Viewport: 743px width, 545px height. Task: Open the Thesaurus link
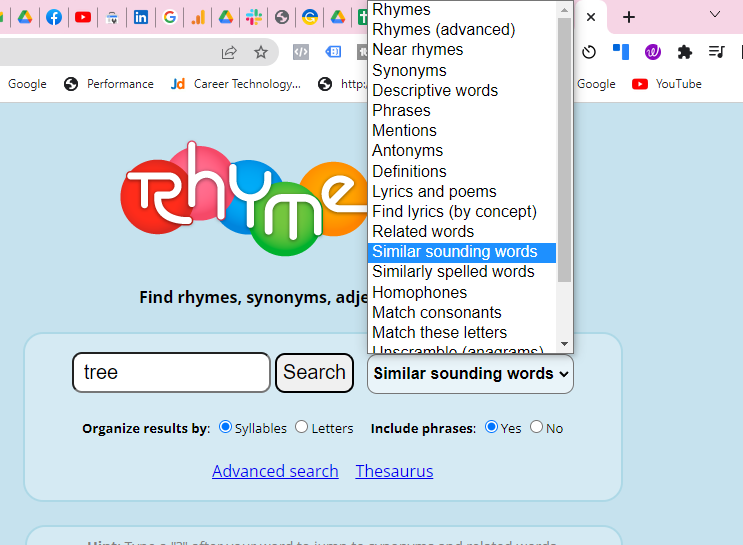pos(394,472)
